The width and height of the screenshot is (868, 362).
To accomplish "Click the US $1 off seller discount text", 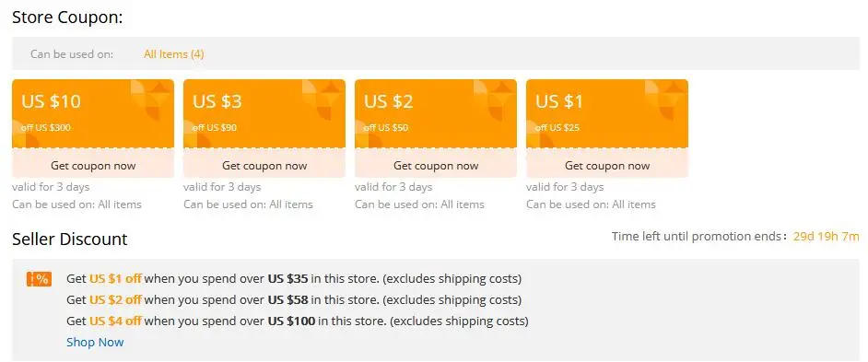I will click(115, 278).
